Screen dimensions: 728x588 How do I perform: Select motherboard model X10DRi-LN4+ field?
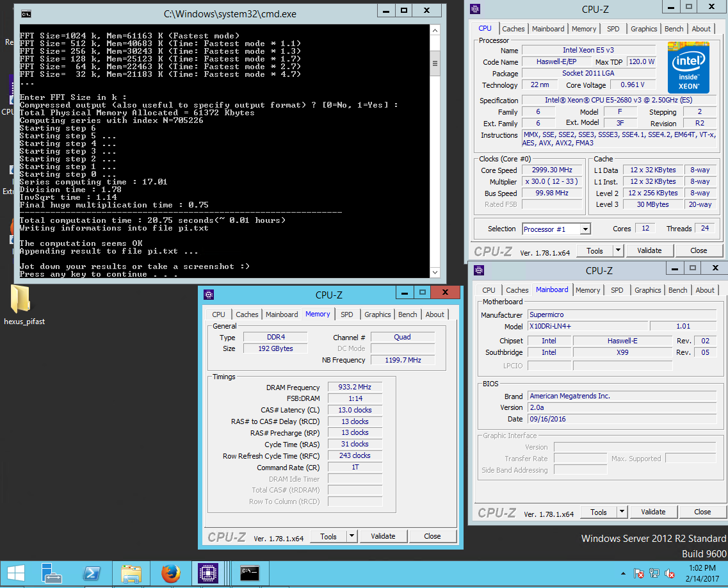click(588, 326)
